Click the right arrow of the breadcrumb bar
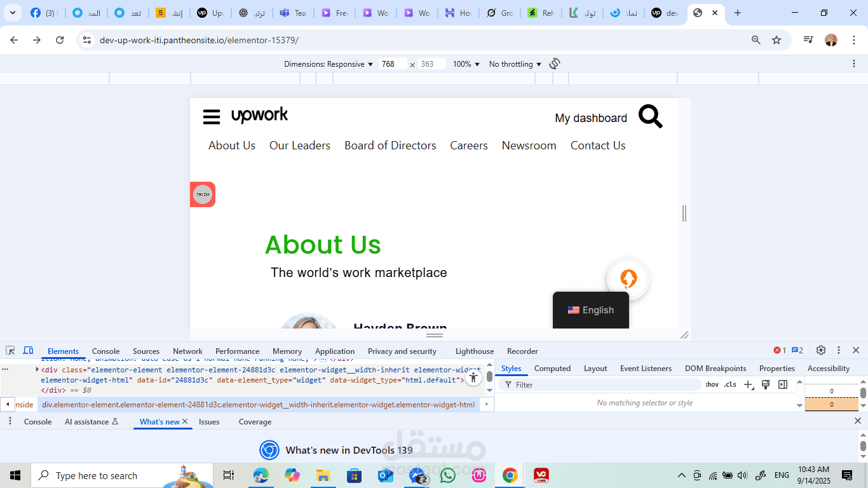Image resolution: width=868 pixels, height=488 pixels. click(486, 404)
